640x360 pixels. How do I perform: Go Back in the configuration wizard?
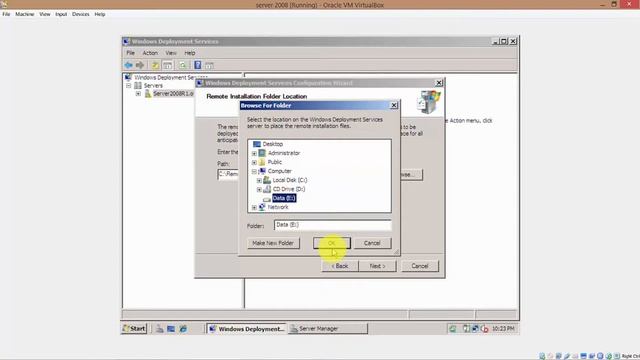[x=340, y=266]
